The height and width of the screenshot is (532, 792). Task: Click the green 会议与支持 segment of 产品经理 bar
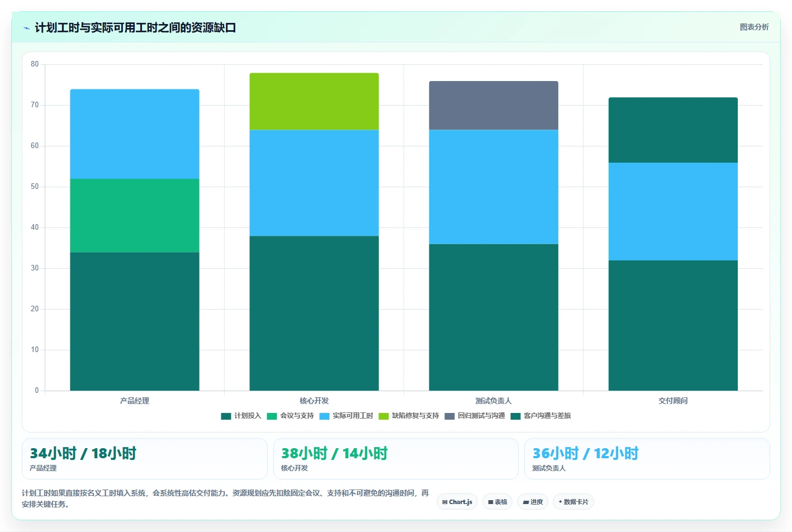point(135,216)
